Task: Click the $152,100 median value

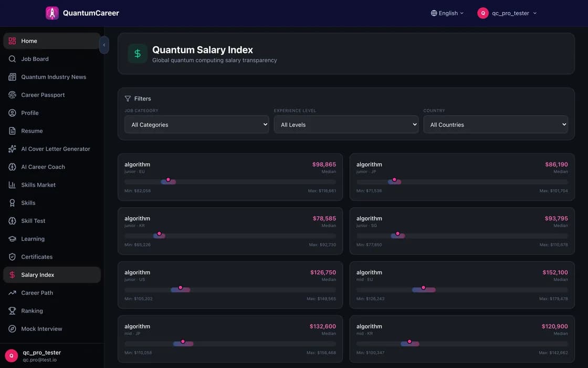Action: [555, 273]
